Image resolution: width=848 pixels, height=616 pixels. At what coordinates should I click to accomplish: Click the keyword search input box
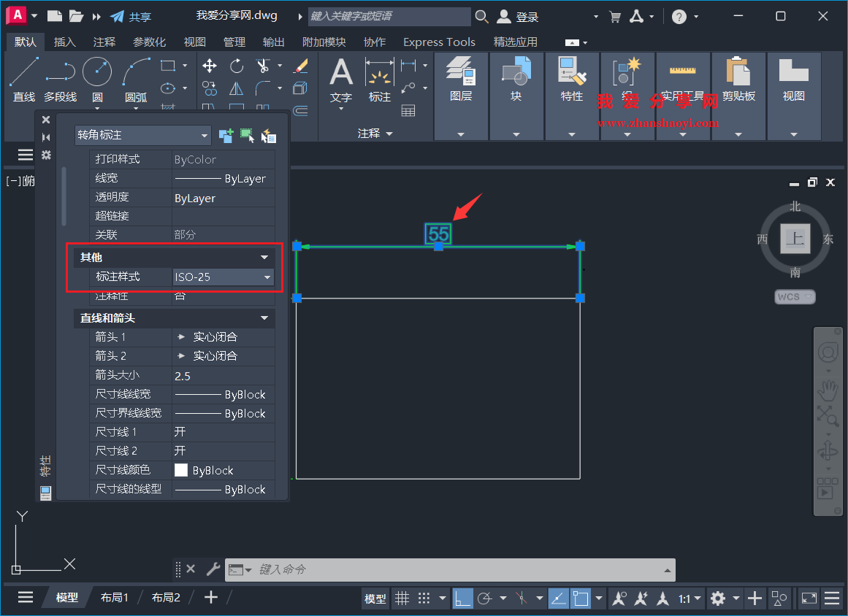[389, 16]
